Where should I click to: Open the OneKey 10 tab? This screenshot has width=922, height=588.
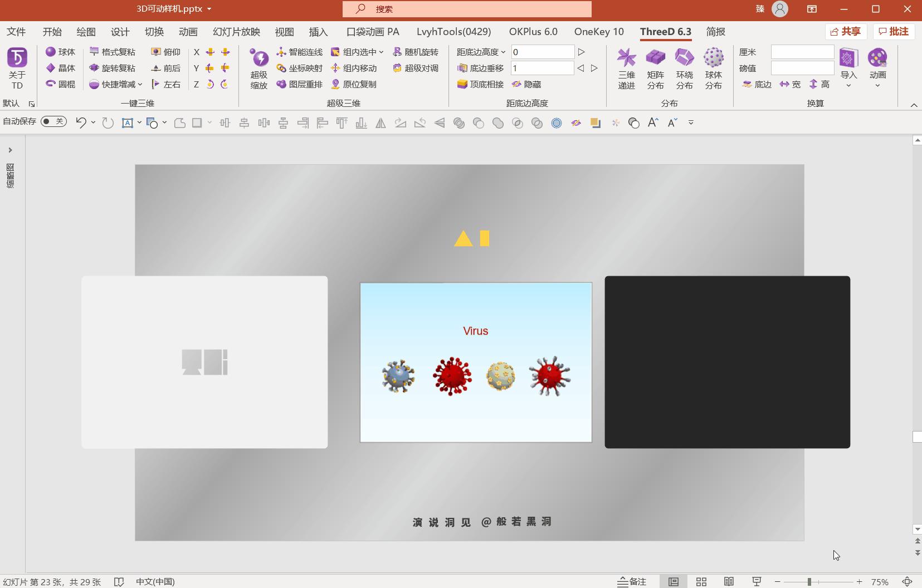599,32
